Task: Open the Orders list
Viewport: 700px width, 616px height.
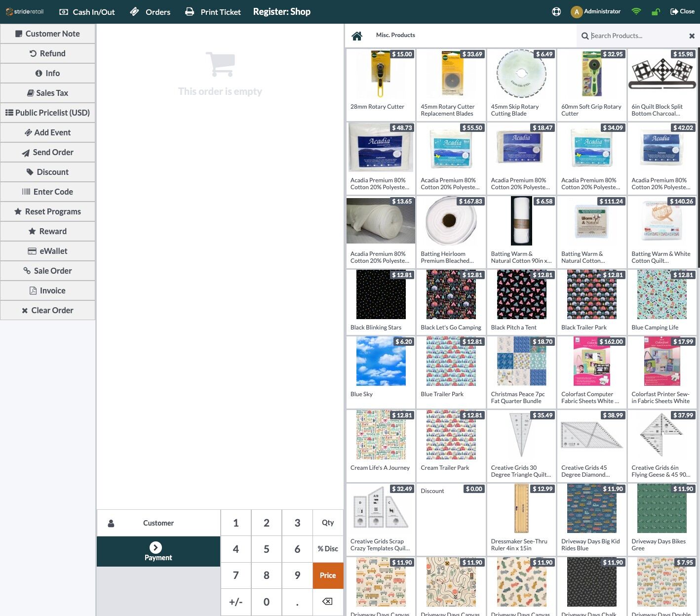Action: pos(150,12)
